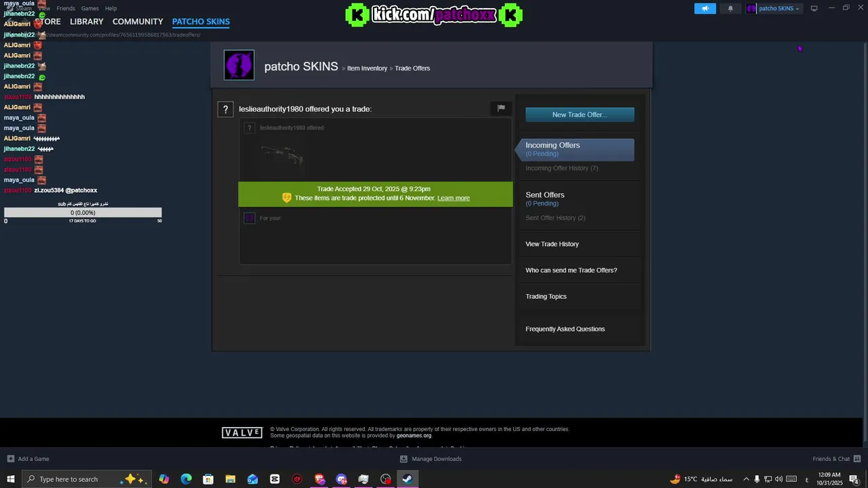Click the sub goal progress bar

pos(83,213)
